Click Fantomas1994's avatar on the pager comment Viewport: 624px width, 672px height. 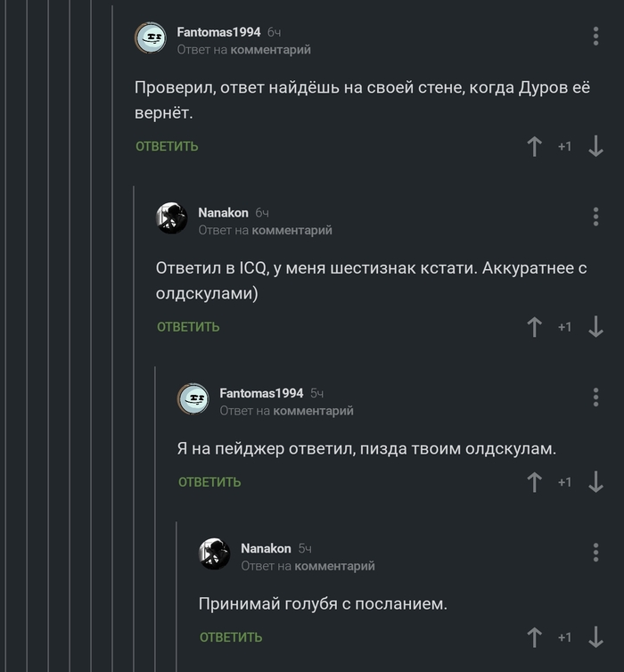point(193,399)
